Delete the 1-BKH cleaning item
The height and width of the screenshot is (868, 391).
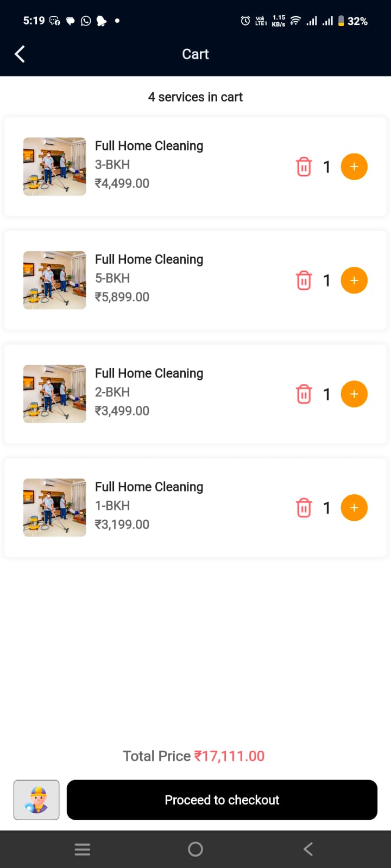tap(304, 508)
